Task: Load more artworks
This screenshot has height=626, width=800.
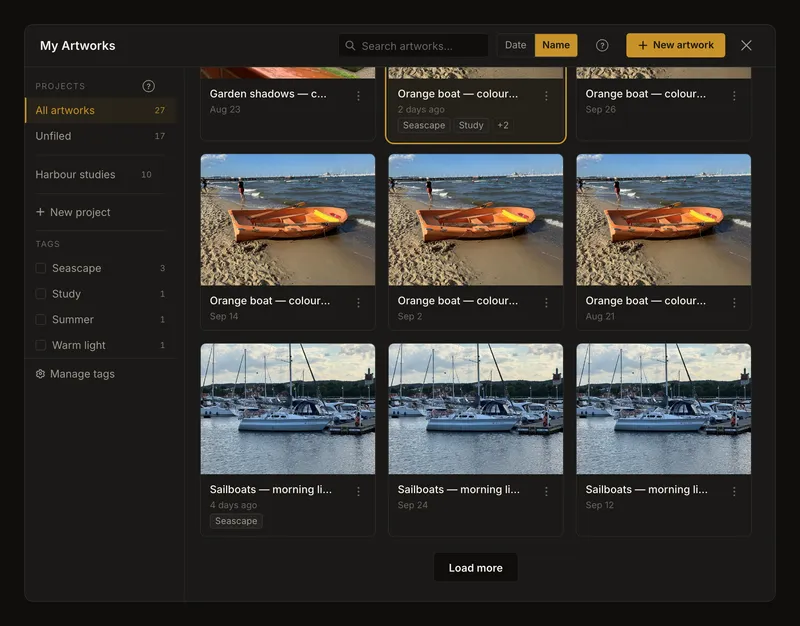Action: click(476, 567)
